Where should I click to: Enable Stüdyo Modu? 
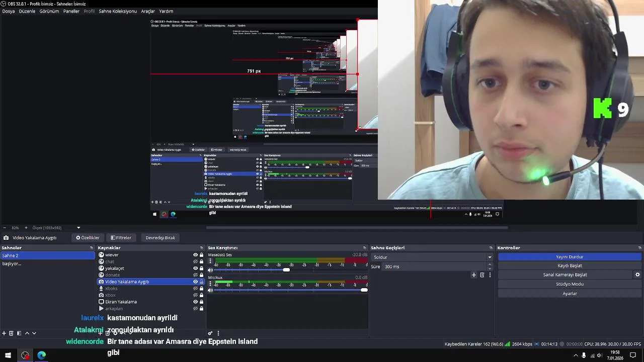(x=570, y=284)
